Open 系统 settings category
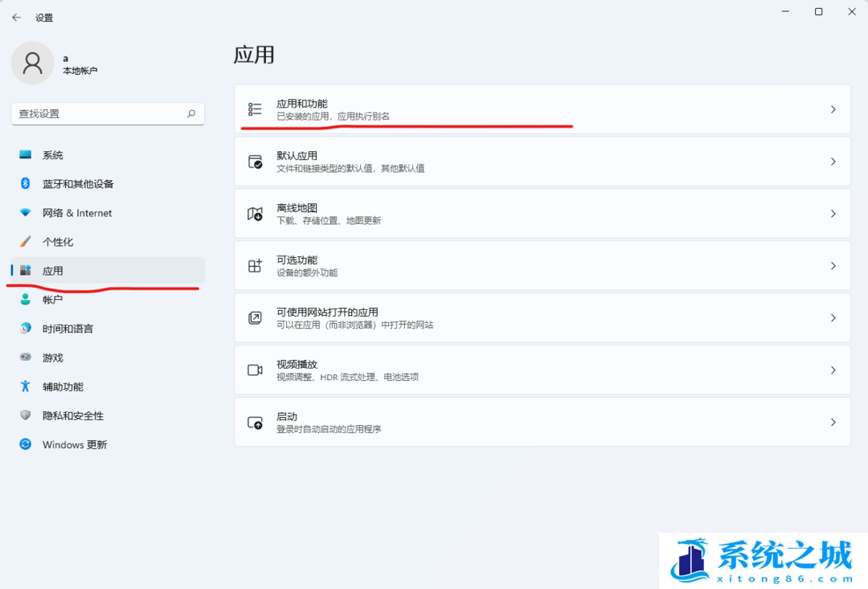This screenshot has width=868, height=589. pos(108,155)
